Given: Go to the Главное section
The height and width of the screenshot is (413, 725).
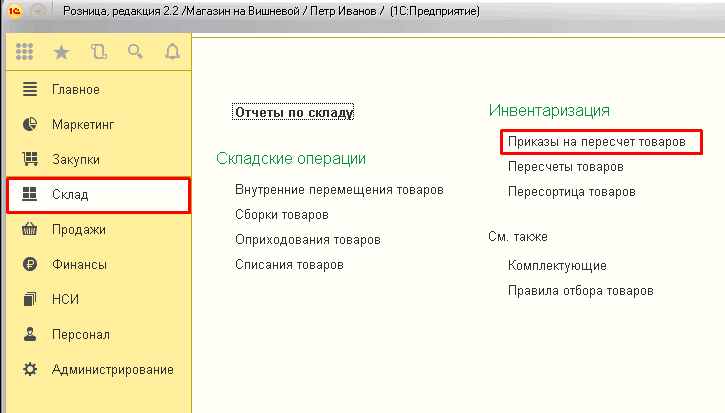Looking at the screenshot, I should pyautogui.click(x=75, y=89).
